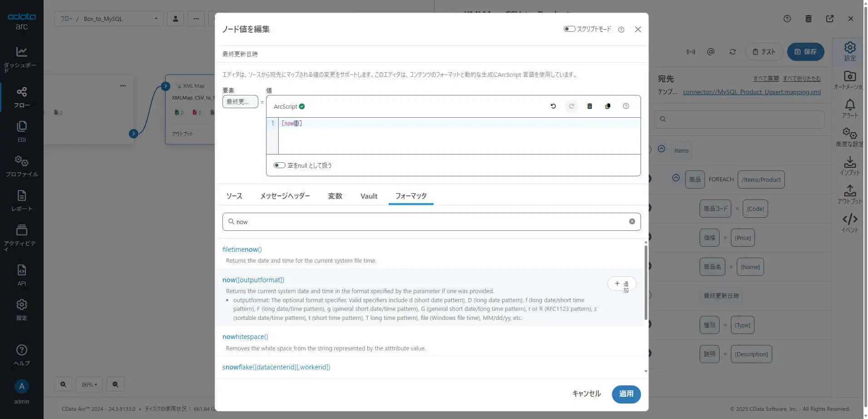Viewport: 868px width, 419px height.
Task: Open the 86% zoom level dropdown
Action: tap(89, 384)
